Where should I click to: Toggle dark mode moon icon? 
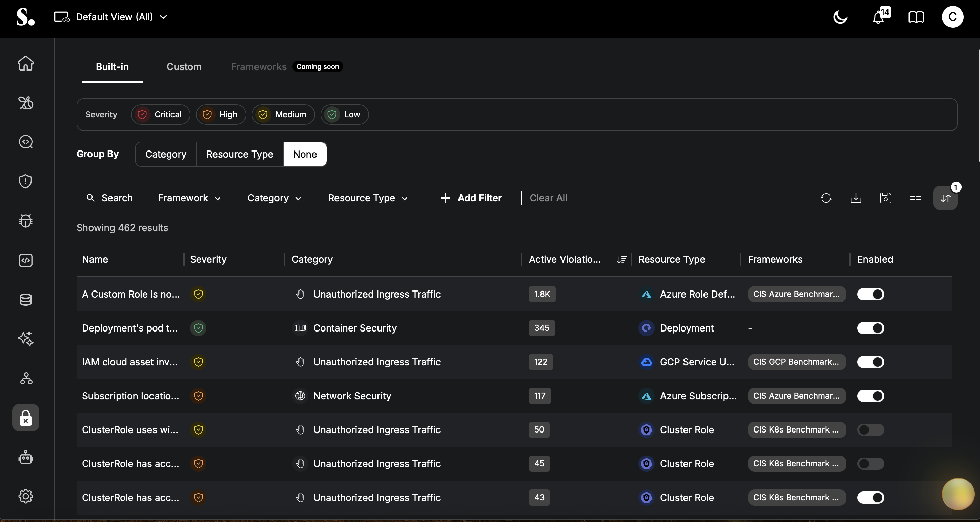pyautogui.click(x=840, y=17)
